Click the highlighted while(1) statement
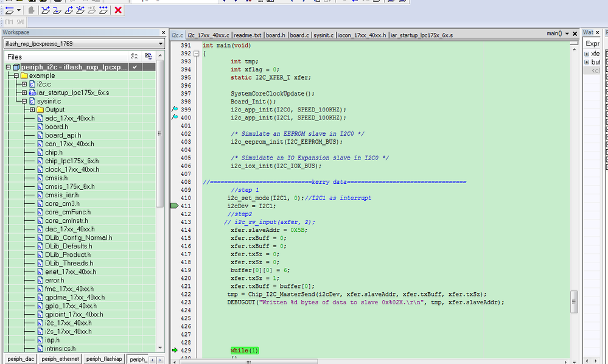608x364 pixels. point(244,351)
